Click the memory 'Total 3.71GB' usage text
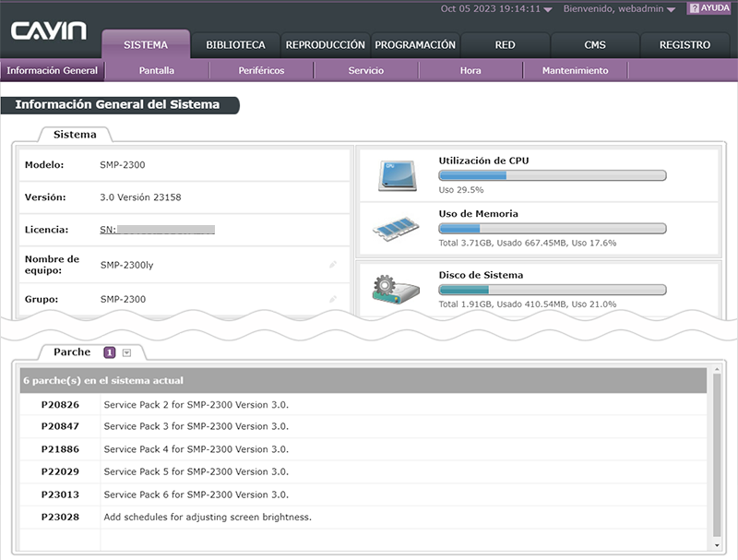Image resolution: width=738 pixels, height=560 pixels. click(x=528, y=244)
